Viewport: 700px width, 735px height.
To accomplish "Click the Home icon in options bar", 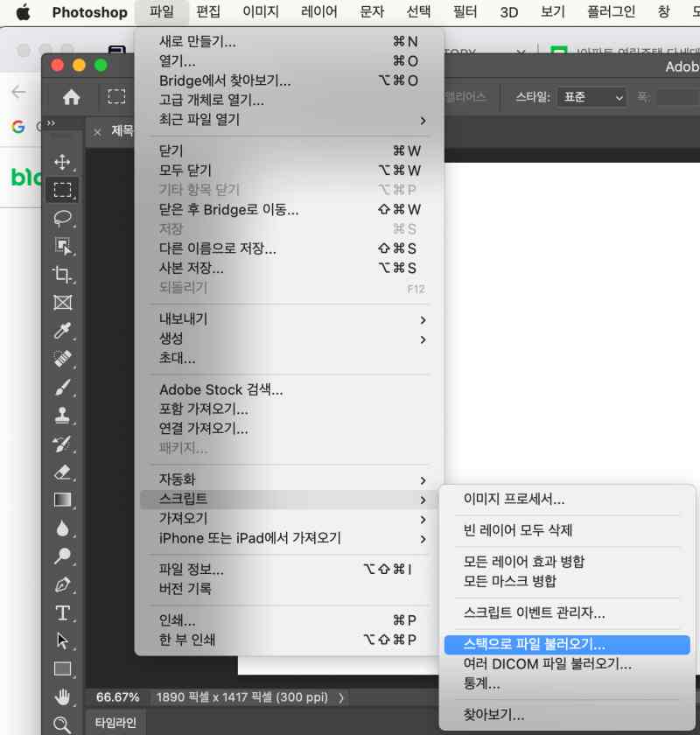I will pyautogui.click(x=71, y=97).
